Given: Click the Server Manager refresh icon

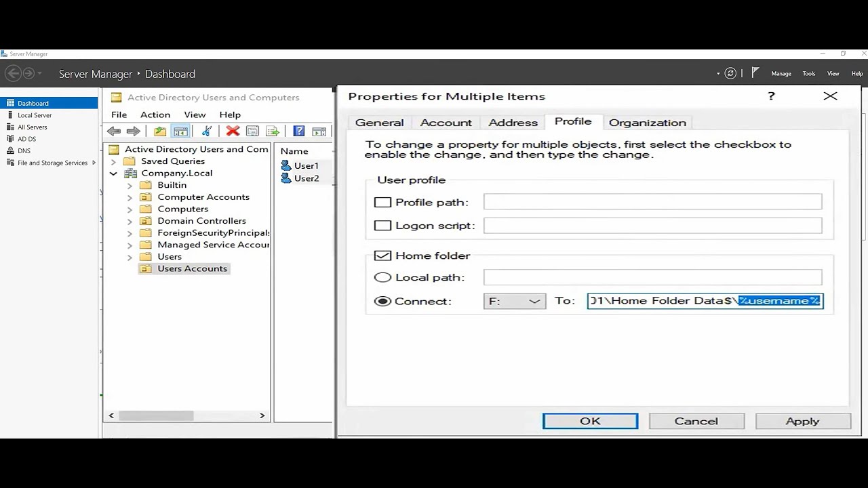Looking at the screenshot, I should click(x=730, y=73).
